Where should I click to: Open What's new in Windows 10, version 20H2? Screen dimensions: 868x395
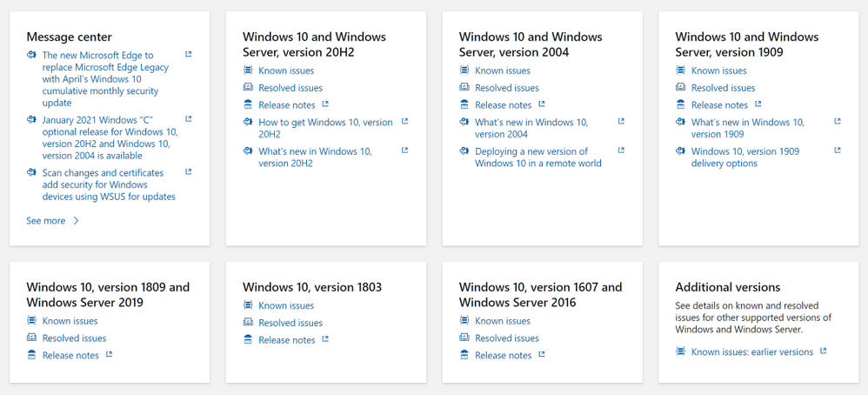tap(315, 157)
